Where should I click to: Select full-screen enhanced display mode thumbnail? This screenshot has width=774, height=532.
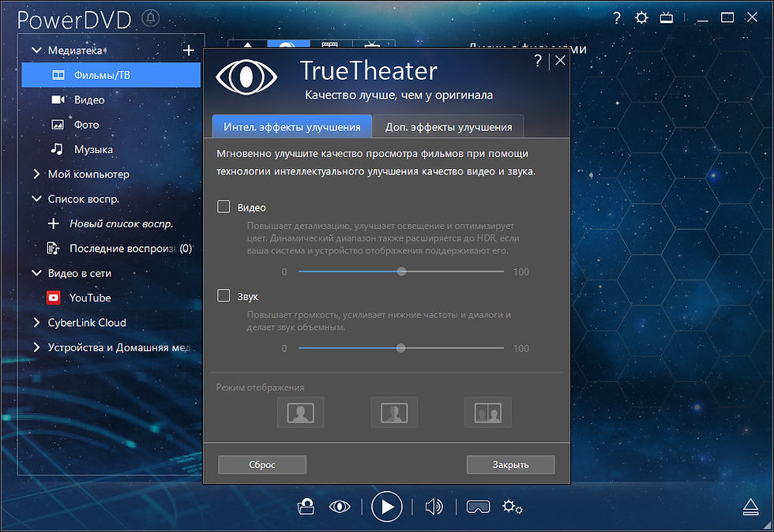pos(301,412)
